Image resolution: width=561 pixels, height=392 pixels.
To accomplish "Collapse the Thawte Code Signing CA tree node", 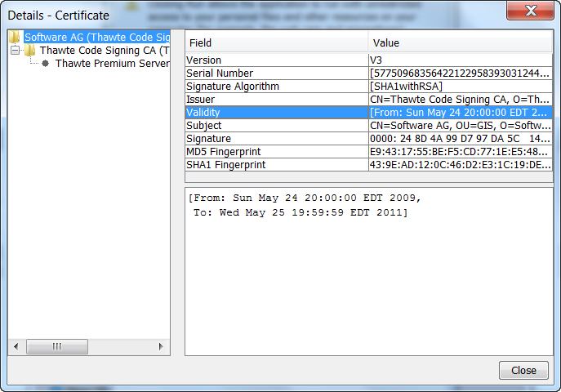I will coord(15,50).
